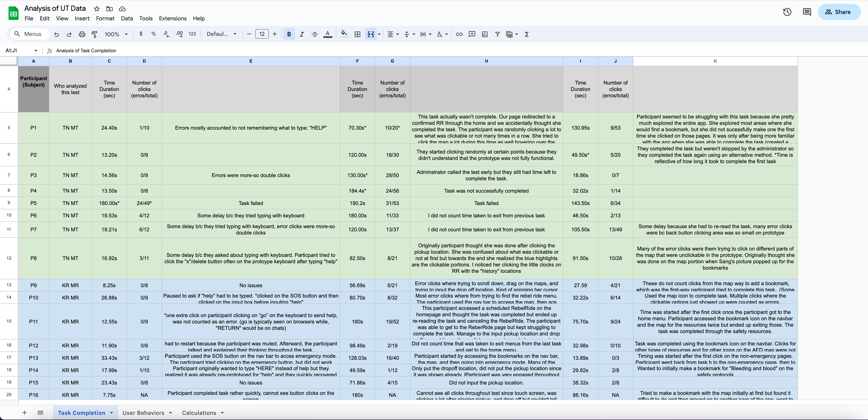Open the Tools menu

[x=146, y=19]
